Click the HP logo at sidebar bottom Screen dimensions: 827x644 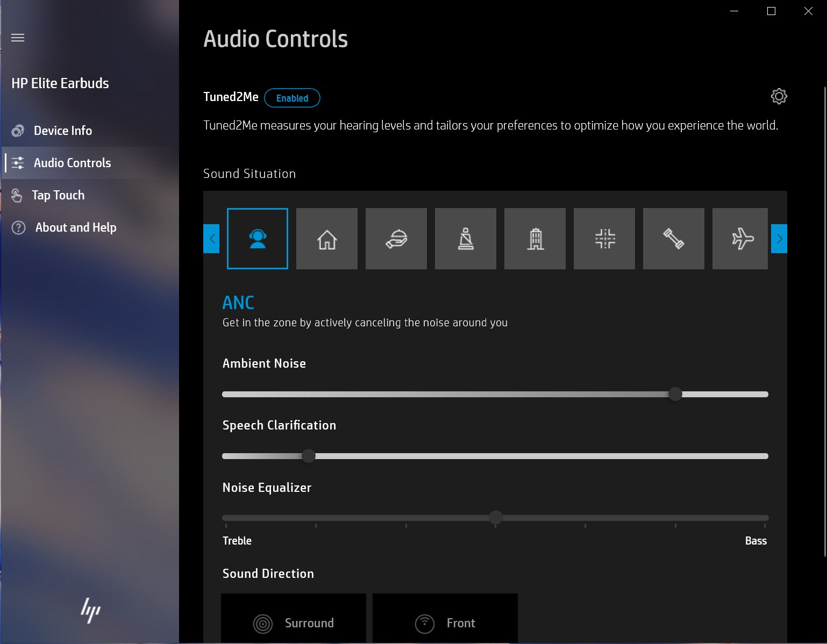(90, 611)
